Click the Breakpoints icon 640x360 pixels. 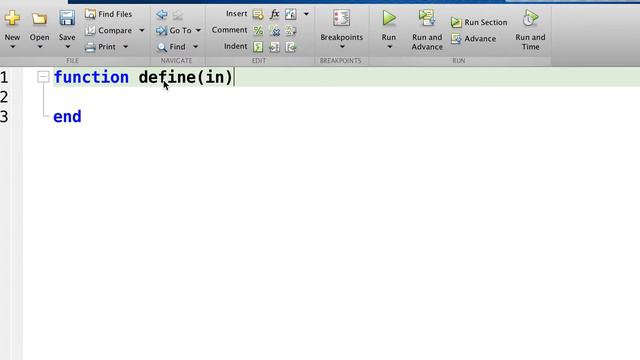click(341, 18)
